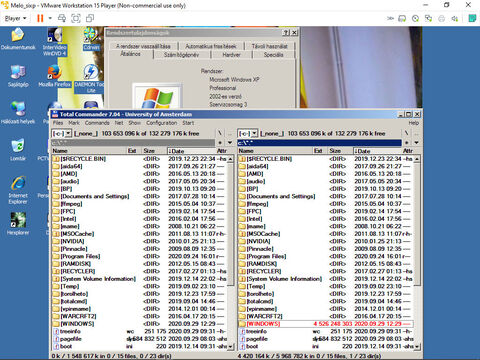Select the Internet Explorer desktop icon
The width and height of the screenshot is (480, 360).
[x=18, y=190]
